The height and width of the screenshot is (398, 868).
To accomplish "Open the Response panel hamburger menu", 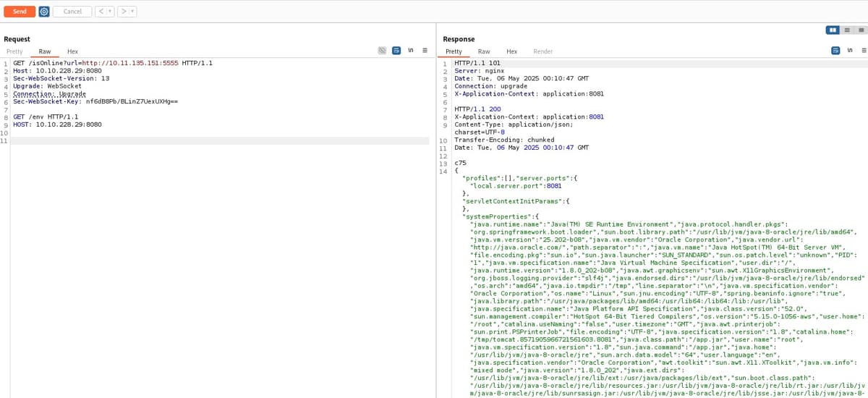I will [862, 51].
